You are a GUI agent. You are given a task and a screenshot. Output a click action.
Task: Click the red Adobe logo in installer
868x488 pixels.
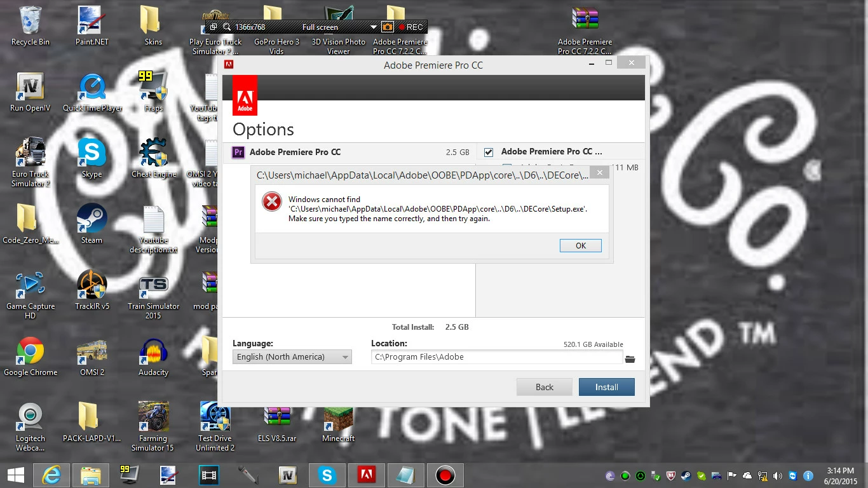point(245,95)
